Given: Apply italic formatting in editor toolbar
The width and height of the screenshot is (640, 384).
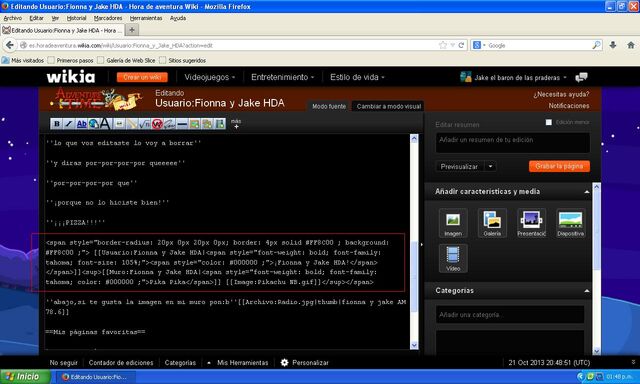Looking at the screenshot, I should click(x=69, y=124).
